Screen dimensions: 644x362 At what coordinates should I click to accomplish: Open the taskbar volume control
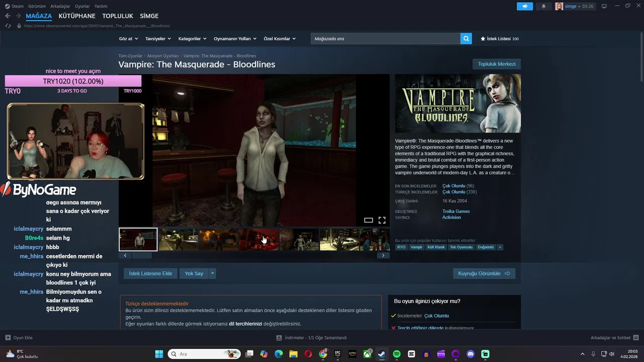tap(612, 354)
